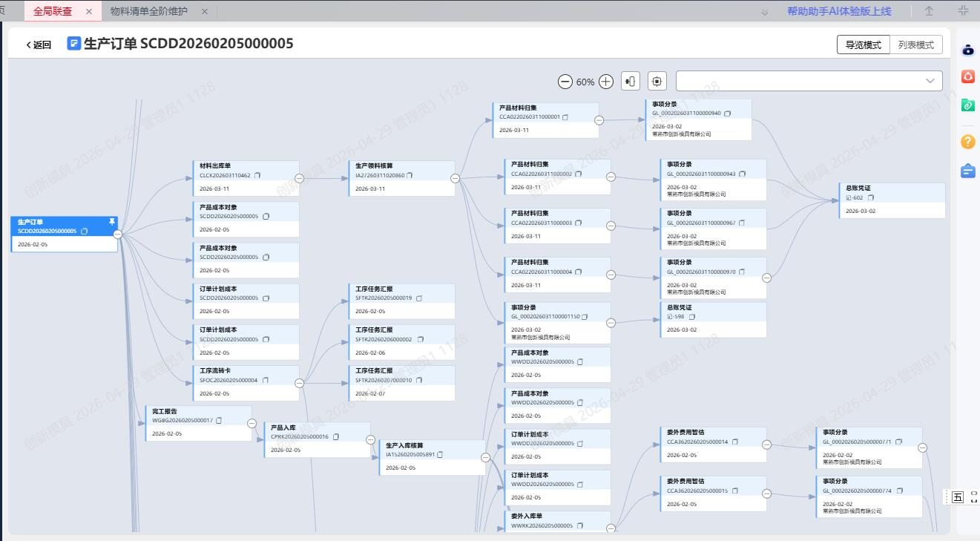Select 导览模式 view mode
Screen dimensions: 980x541
pyautogui.click(x=863, y=45)
